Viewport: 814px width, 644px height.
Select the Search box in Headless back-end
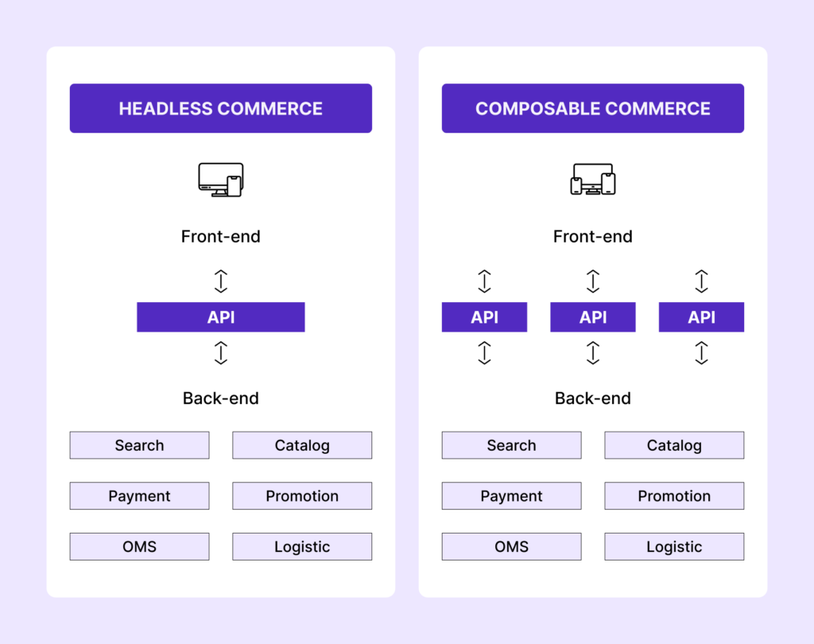pyautogui.click(x=140, y=445)
